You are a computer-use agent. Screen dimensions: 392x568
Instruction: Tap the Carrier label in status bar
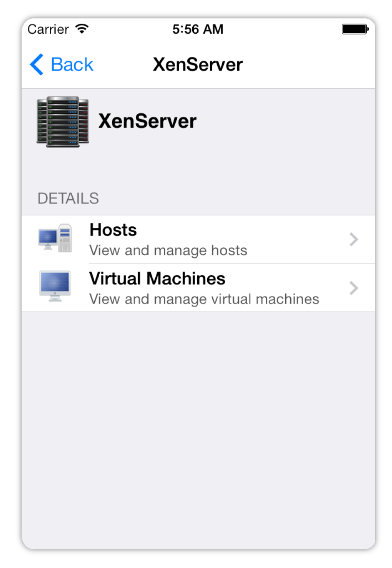48,29
